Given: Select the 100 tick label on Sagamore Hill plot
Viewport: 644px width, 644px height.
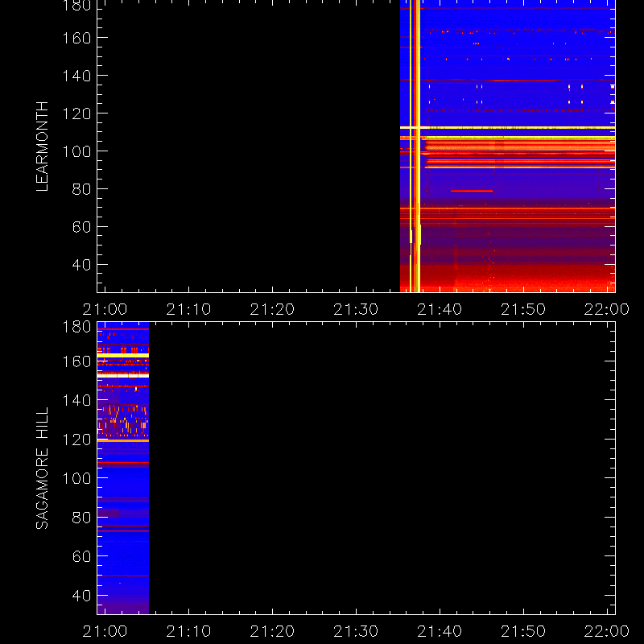Looking at the screenshot, I should pos(76,478).
